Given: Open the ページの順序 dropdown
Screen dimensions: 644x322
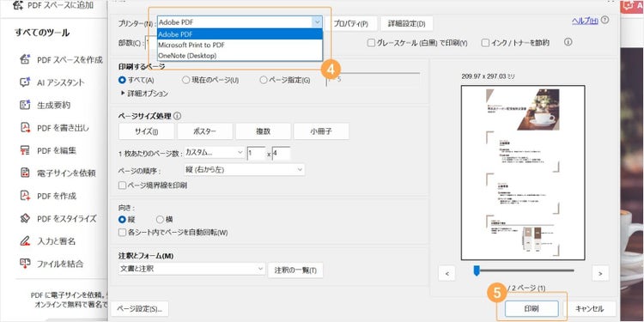Looking at the screenshot, I should (244, 169).
